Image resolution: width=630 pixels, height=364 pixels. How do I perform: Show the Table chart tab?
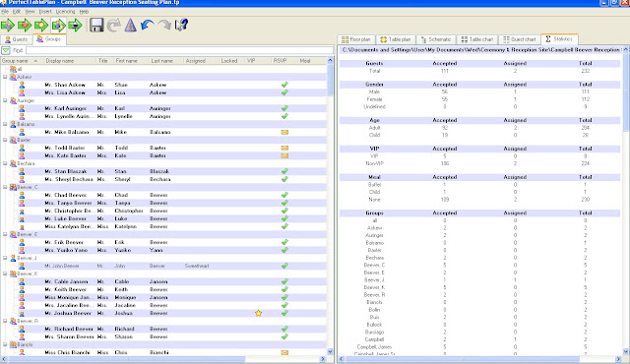[476, 39]
